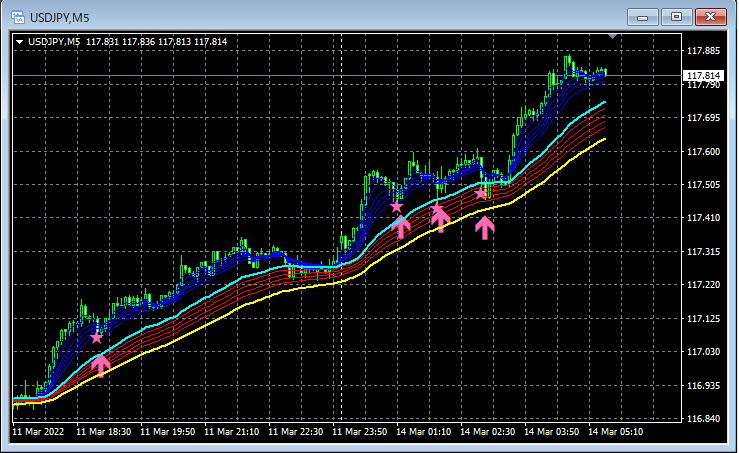The image size is (739, 453).
Task: Click the high price value 117.836
Action: [x=138, y=42]
